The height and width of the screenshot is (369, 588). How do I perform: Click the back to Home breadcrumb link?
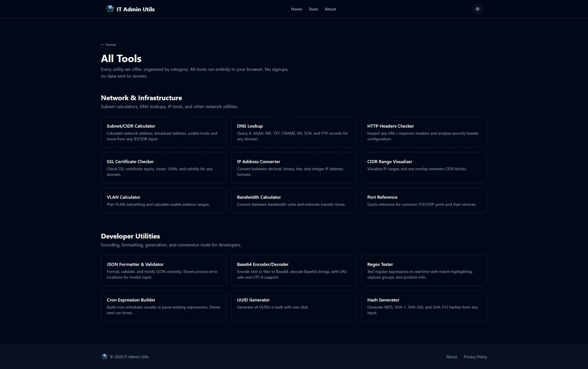click(x=108, y=45)
